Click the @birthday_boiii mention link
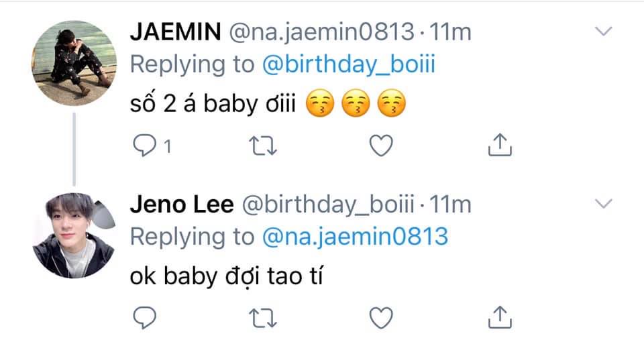 [348, 64]
